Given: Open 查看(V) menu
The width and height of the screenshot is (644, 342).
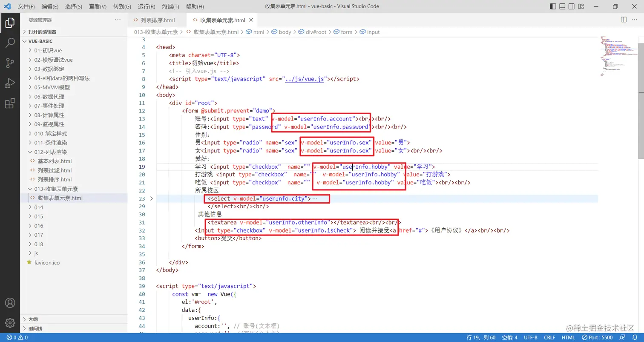Looking at the screenshot, I should (x=98, y=6).
